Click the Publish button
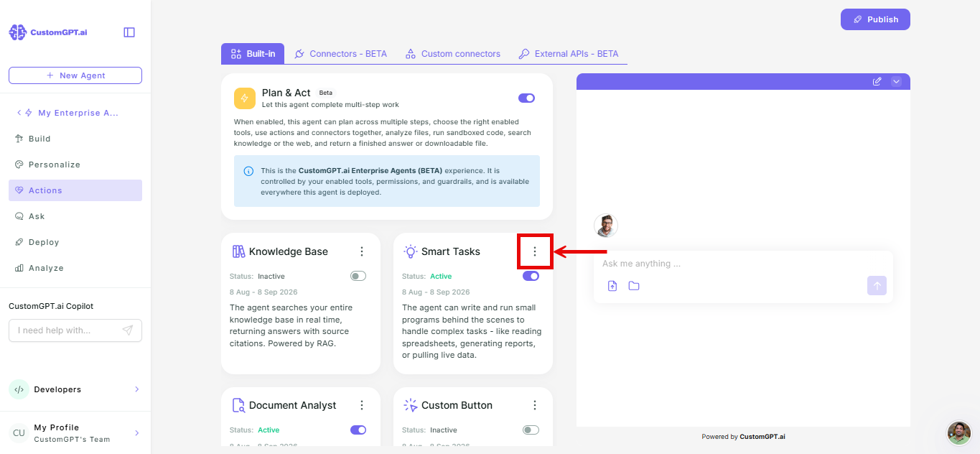Image resolution: width=980 pixels, height=454 pixels. pyautogui.click(x=875, y=19)
